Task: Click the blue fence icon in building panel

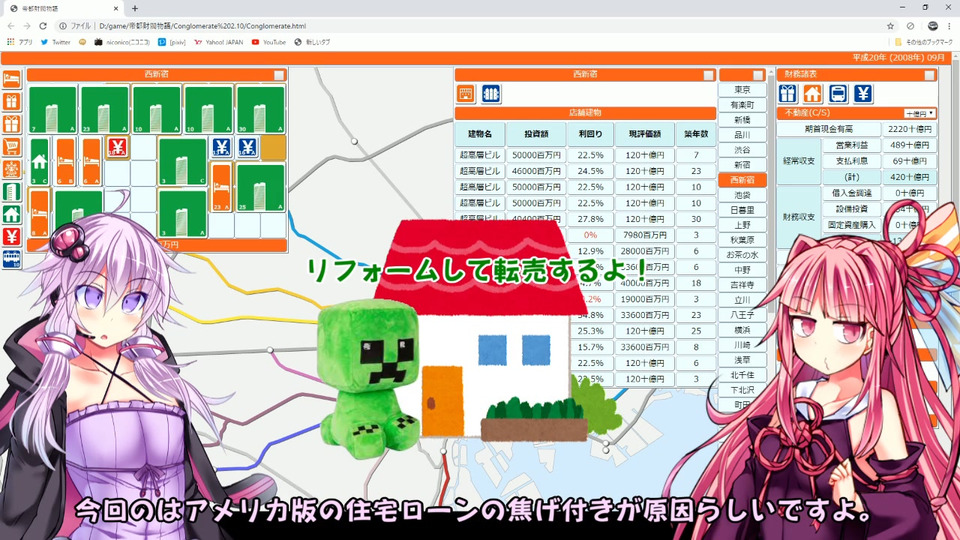Action: [x=491, y=94]
